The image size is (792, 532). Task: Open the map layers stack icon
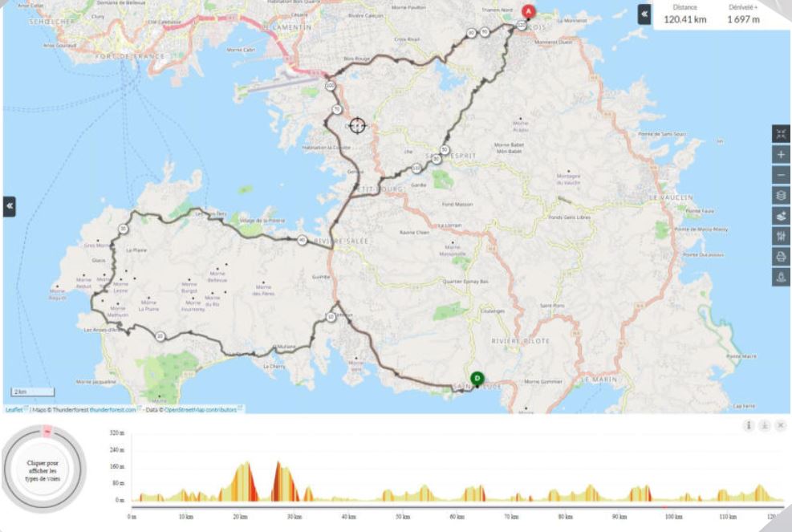coord(781,196)
